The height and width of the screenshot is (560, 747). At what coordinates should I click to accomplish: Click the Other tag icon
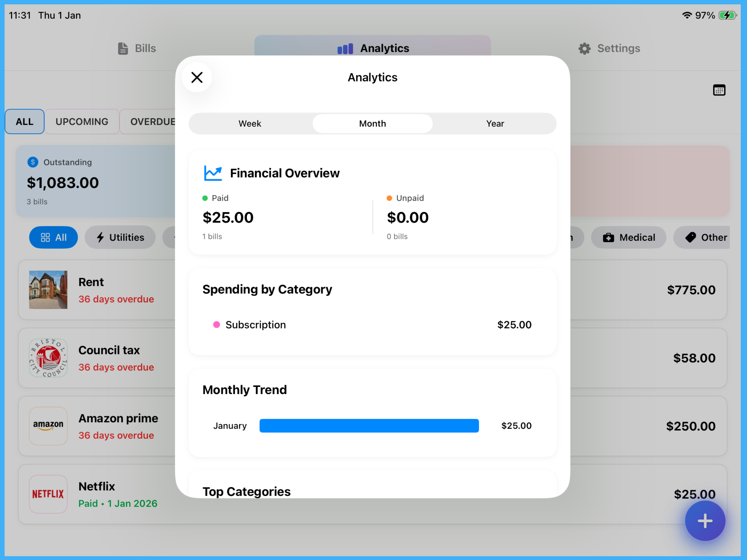coord(691,237)
